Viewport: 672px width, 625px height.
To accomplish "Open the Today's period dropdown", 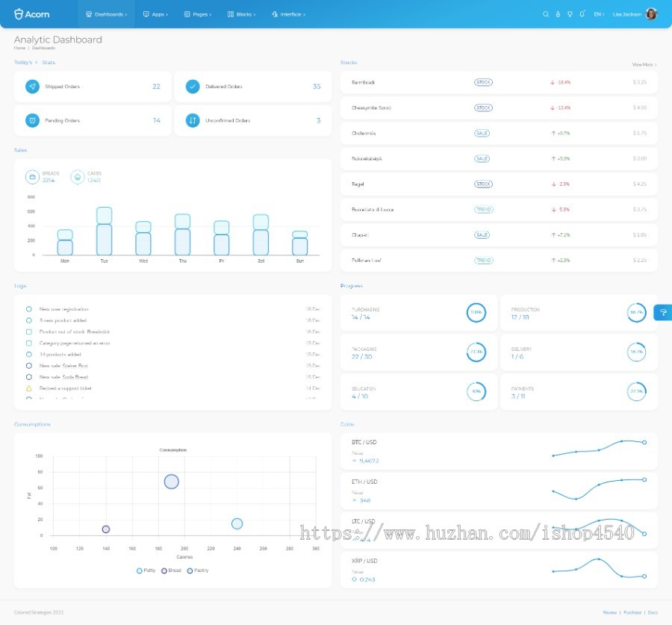I will coord(25,62).
